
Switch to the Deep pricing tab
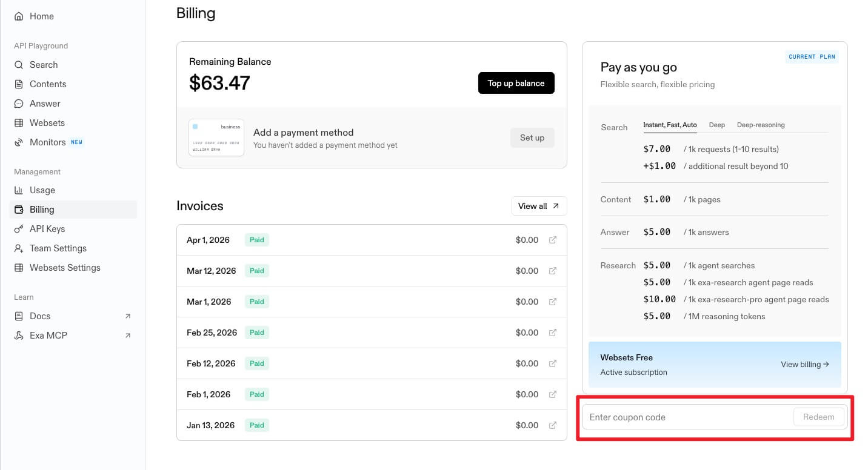[x=717, y=125]
